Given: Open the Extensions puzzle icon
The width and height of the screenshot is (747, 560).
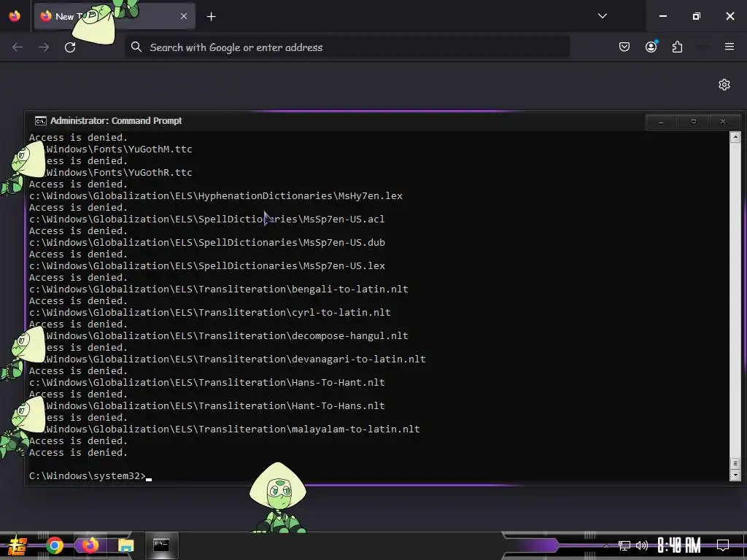Looking at the screenshot, I should 678,47.
